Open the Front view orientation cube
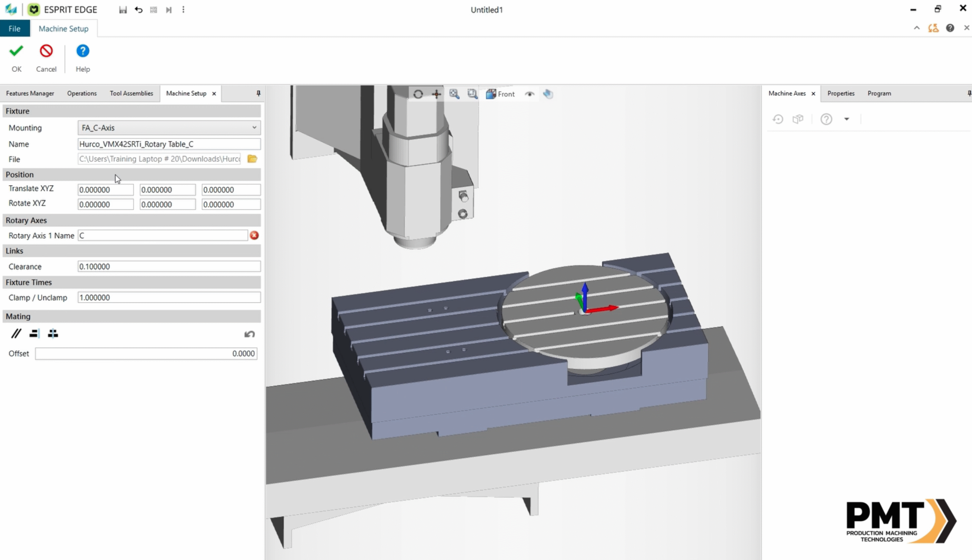The height and width of the screenshot is (560, 972). (x=500, y=94)
